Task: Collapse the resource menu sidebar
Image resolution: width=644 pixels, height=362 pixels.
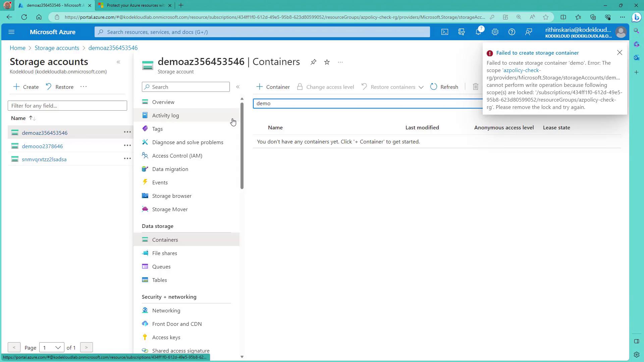Action: pyautogui.click(x=238, y=87)
